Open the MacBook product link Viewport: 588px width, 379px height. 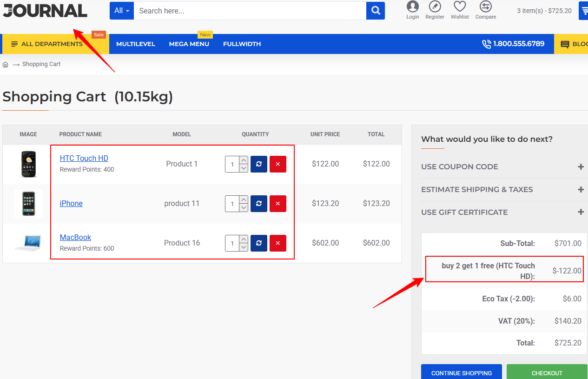pyautogui.click(x=75, y=238)
